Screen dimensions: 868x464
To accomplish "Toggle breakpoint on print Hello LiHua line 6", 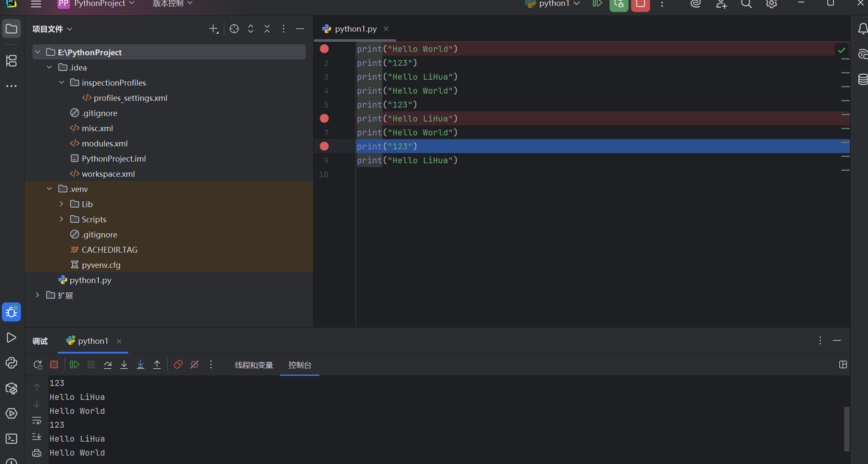I will tap(324, 119).
